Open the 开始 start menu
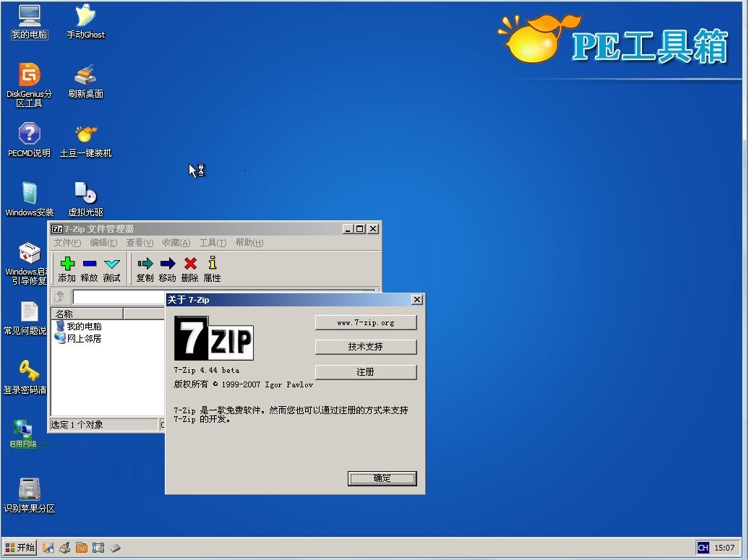749x560 pixels. click(x=20, y=547)
